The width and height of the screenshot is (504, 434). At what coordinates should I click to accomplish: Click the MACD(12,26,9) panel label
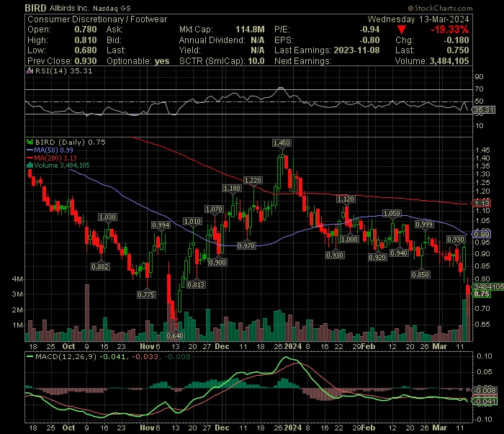(66, 356)
